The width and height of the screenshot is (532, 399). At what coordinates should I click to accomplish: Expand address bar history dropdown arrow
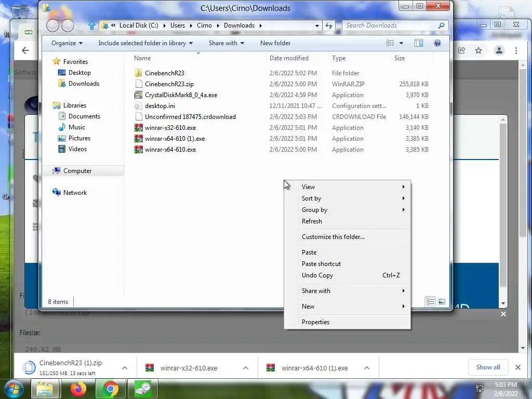click(x=317, y=25)
